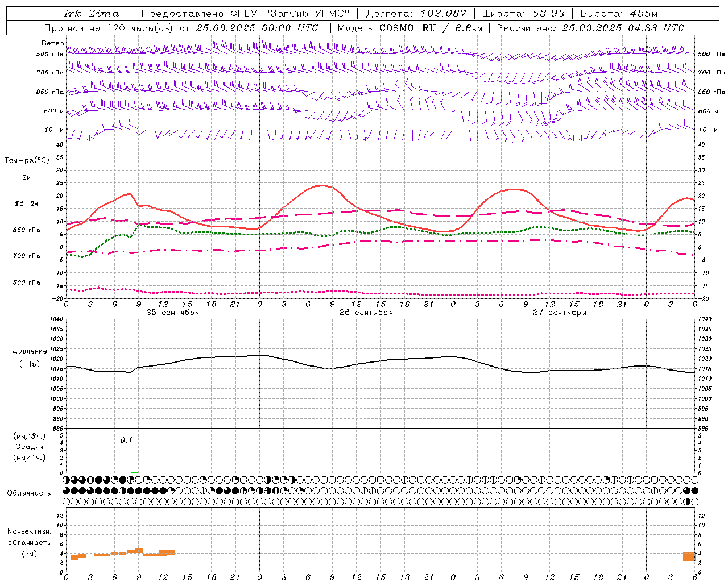Click the "2м" temperature legend entry

tap(26, 177)
